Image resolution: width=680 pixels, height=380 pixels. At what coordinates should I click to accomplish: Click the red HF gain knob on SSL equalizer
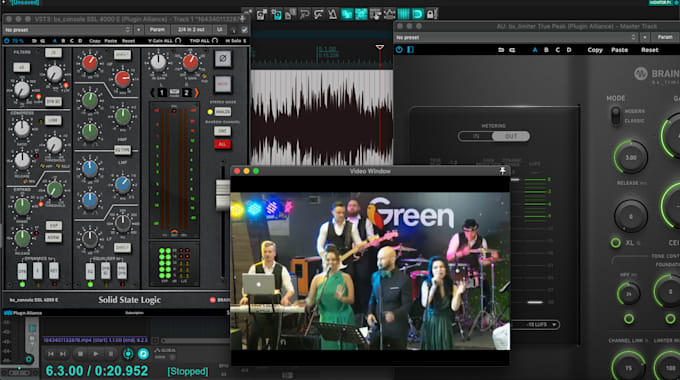tap(90, 63)
